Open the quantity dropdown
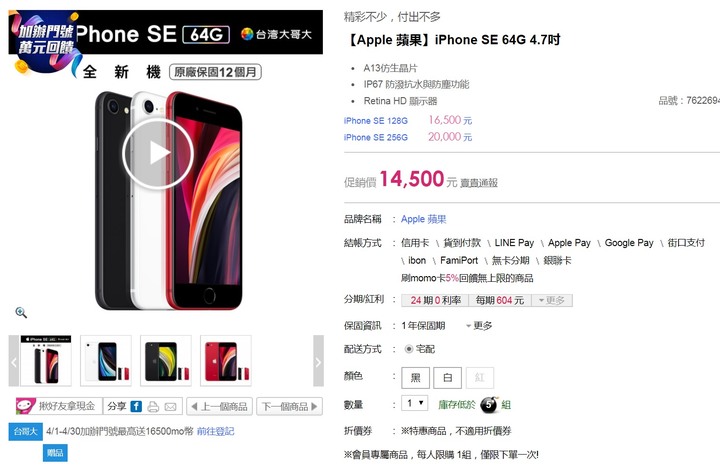 (415, 403)
